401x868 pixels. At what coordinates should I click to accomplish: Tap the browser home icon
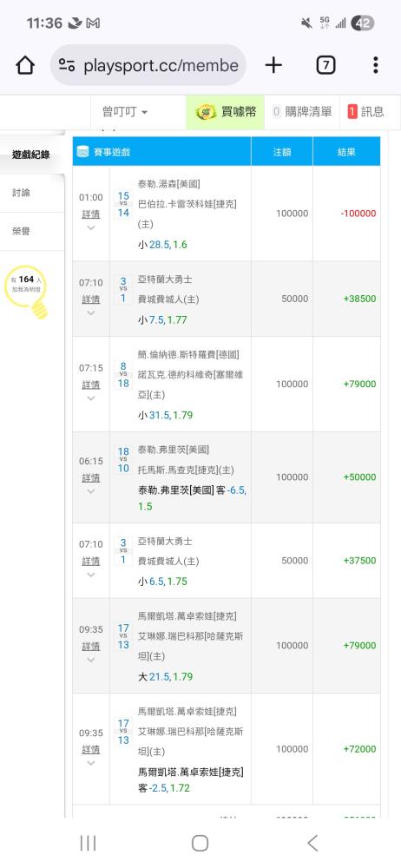point(25,66)
